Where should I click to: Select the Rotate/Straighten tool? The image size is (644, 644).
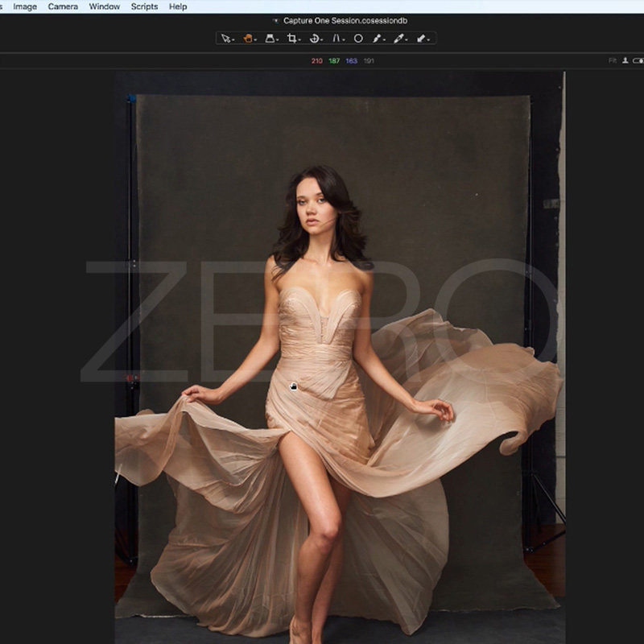click(x=315, y=38)
